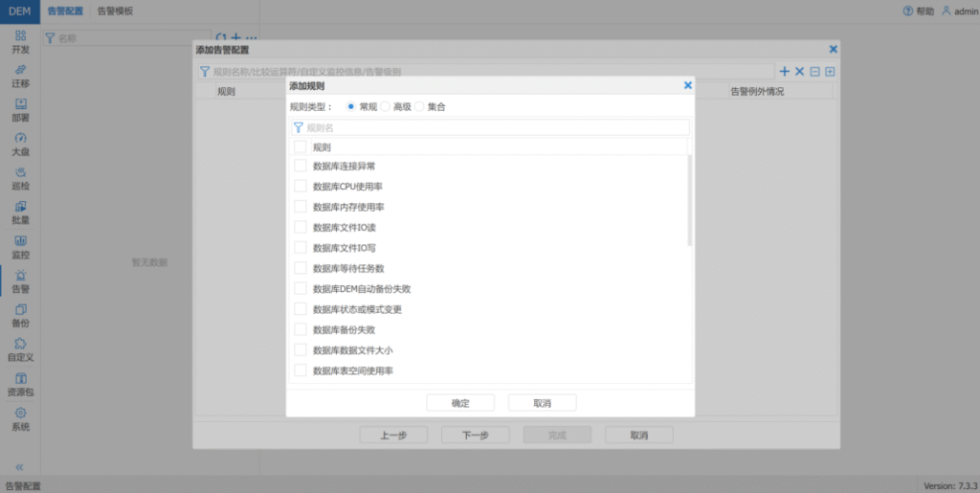Open the 大盘 dashboard sidebar icon
Image resolution: width=980 pixels, height=493 pixels.
20,144
